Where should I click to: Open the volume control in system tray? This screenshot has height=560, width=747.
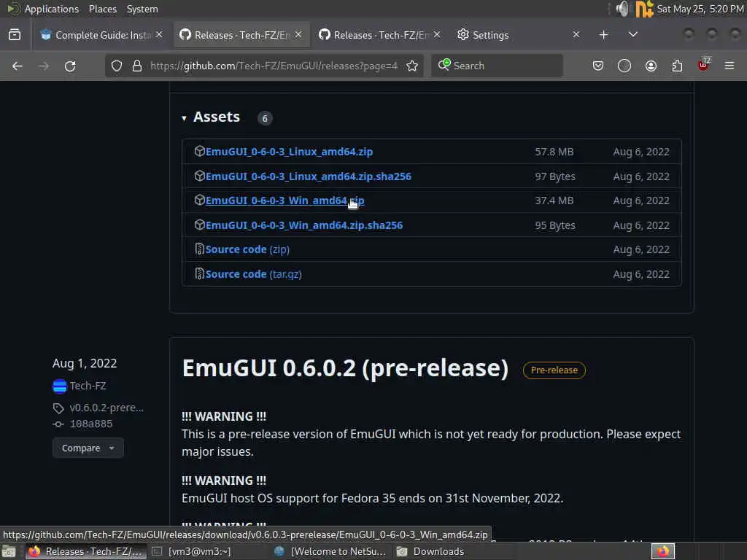[622, 9]
